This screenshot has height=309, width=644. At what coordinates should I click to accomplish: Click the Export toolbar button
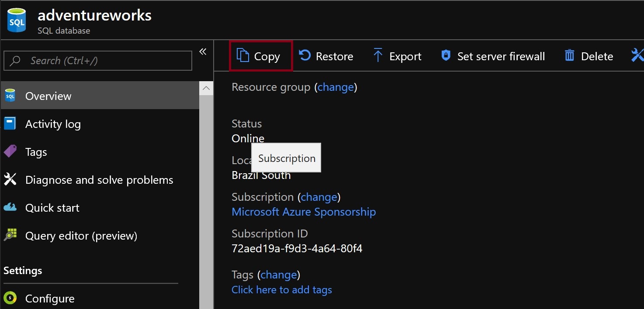pos(397,56)
